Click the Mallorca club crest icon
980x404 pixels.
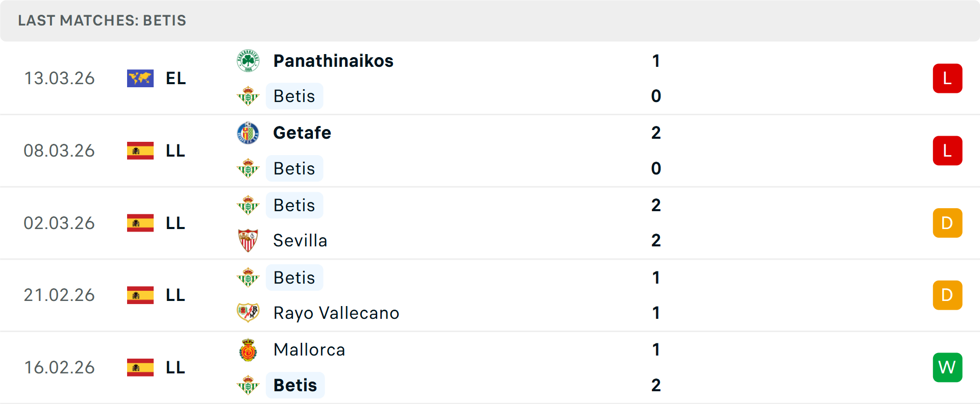(x=248, y=350)
